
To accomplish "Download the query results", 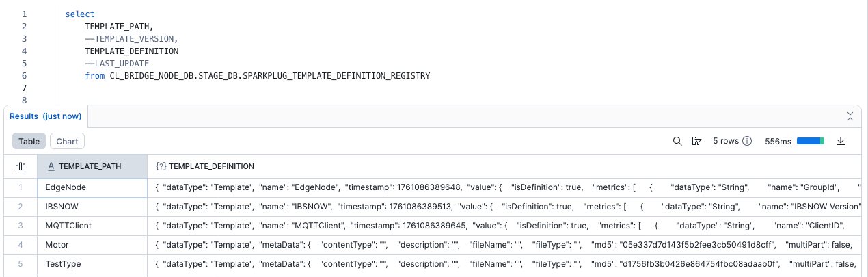I will point(841,141).
